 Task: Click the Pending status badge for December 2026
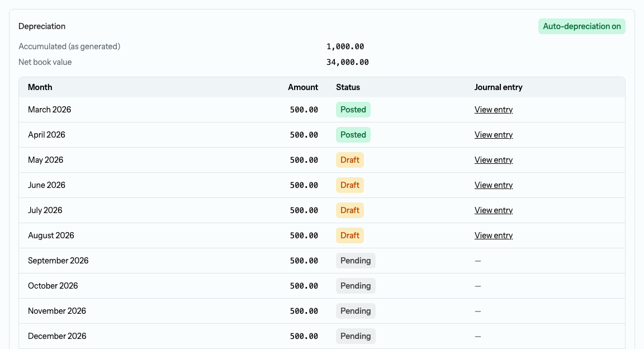click(x=356, y=336)
